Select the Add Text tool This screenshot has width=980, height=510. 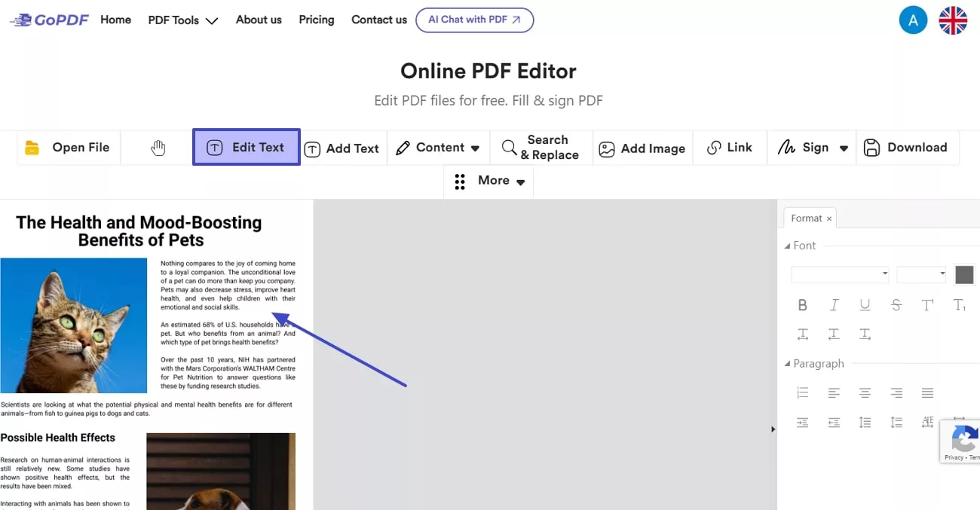pos(342,148)
